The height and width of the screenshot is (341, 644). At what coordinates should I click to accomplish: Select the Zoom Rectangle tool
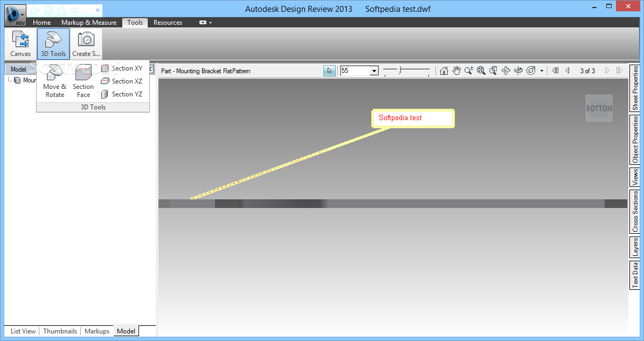(493, 71)
